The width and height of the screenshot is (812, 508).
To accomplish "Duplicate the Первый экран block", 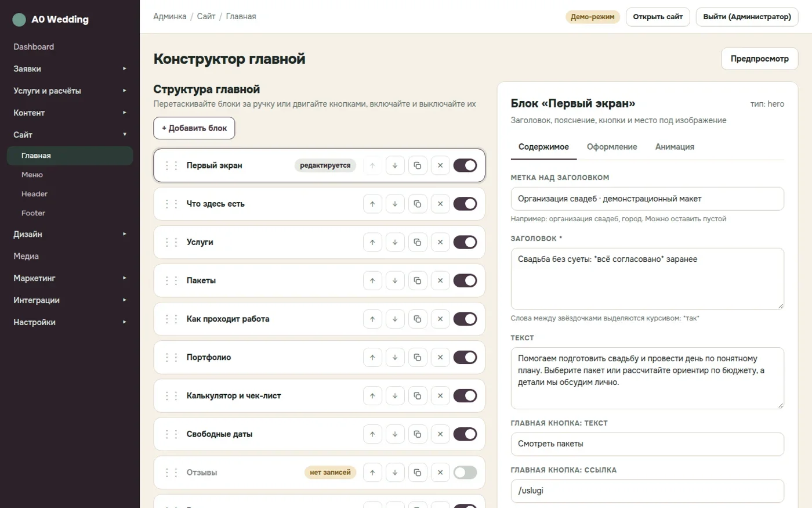I will 418,165.
